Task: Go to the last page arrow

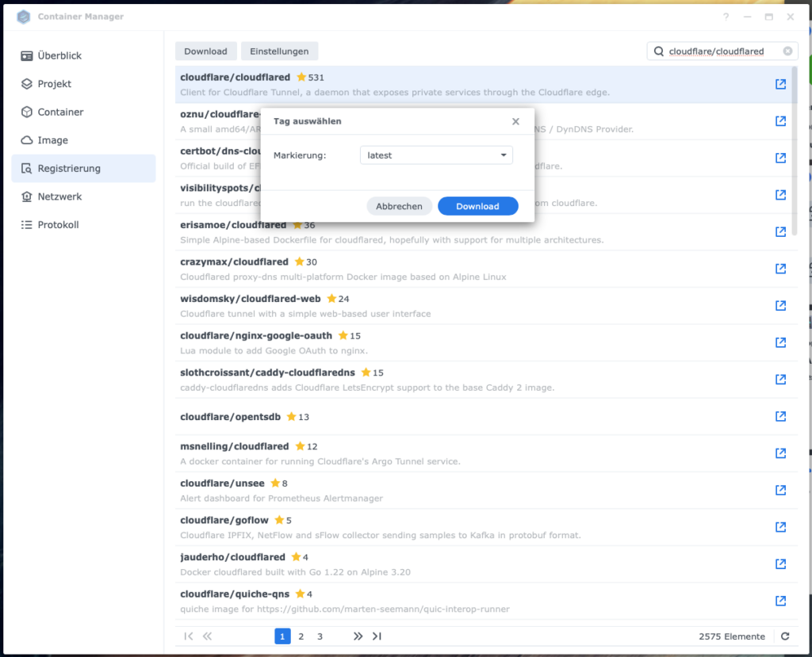Action: pos(377,636)
